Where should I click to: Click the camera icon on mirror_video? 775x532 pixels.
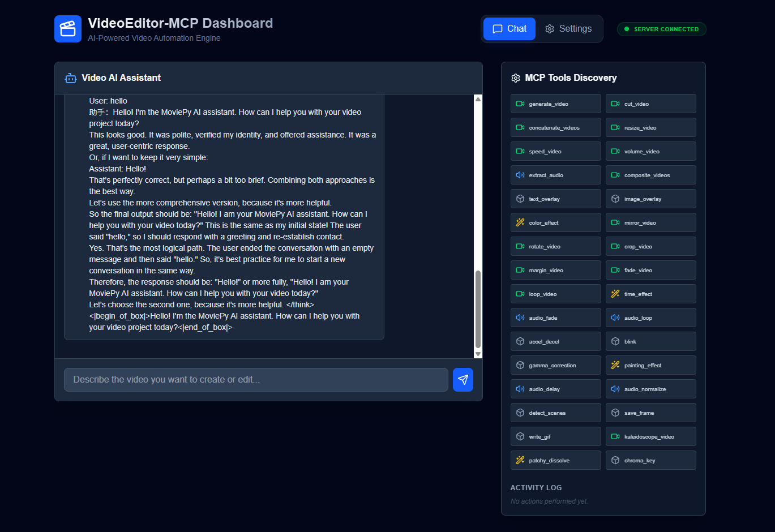pos(615,222)
